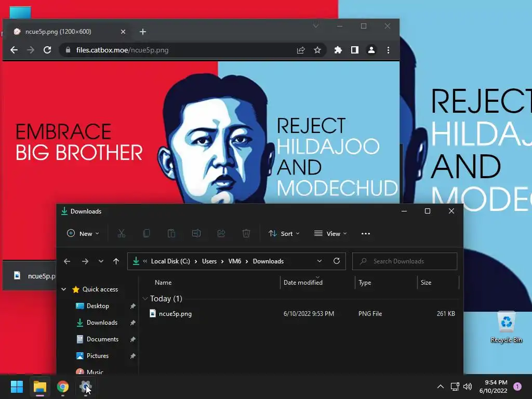Open the View dropdown in Explorer

330,233
